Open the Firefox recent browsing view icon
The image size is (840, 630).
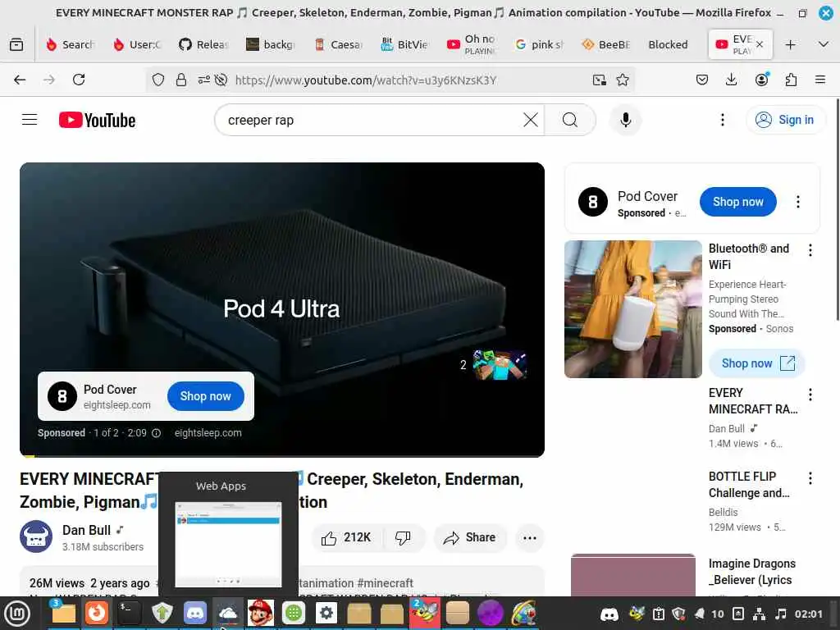[16, 44]
